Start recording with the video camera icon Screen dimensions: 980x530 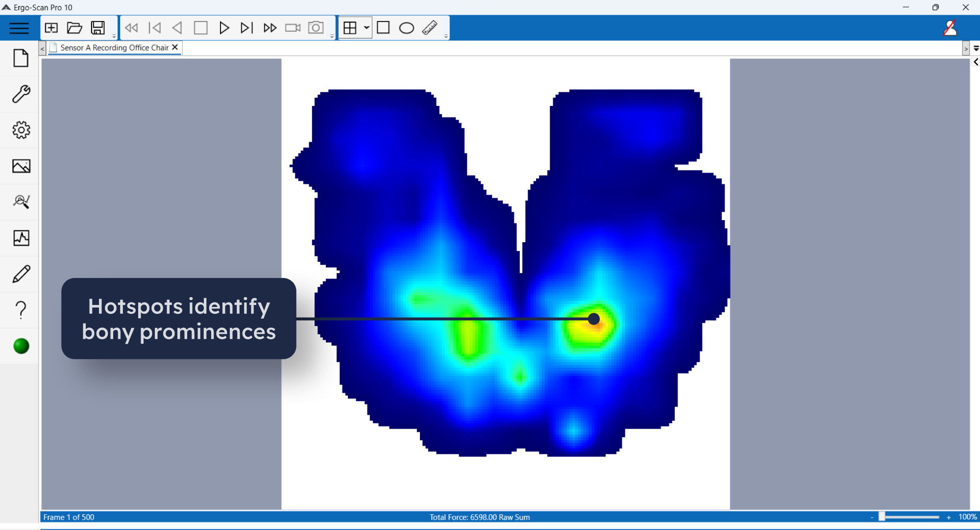(x=293, y=28)
